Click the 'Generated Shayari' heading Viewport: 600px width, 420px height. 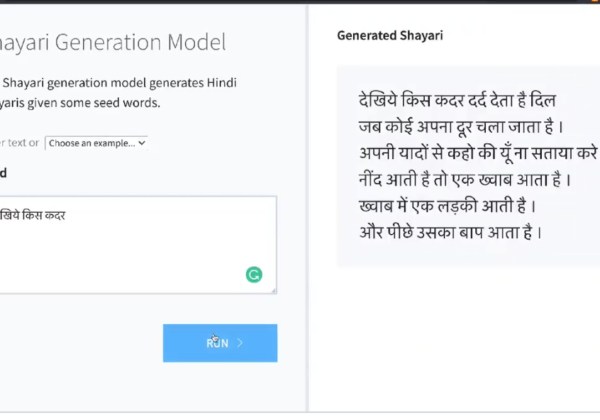[x=390, y=36]
